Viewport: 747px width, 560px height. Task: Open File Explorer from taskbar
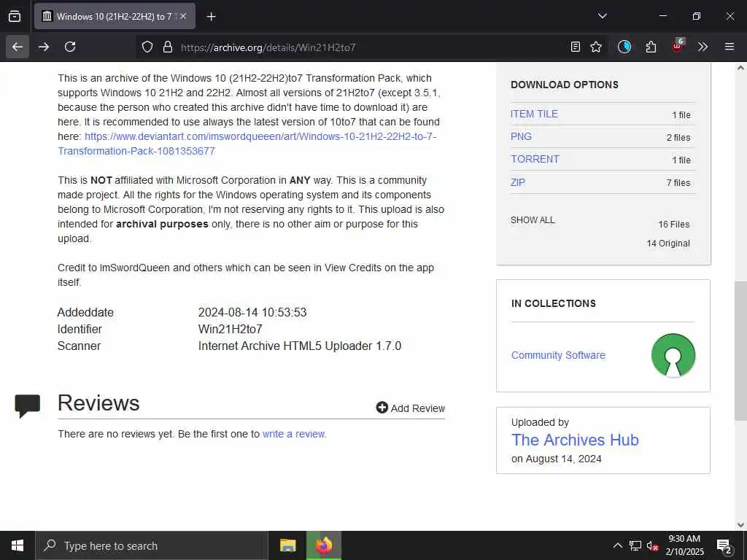(287, 545)
